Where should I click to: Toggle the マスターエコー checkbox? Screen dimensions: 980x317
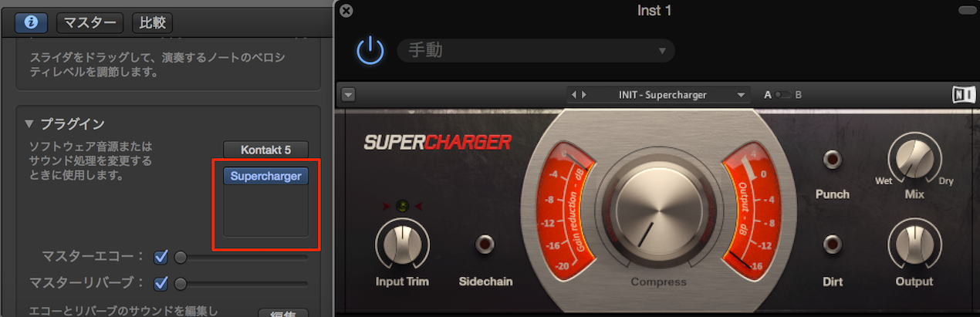pos(161,257)
